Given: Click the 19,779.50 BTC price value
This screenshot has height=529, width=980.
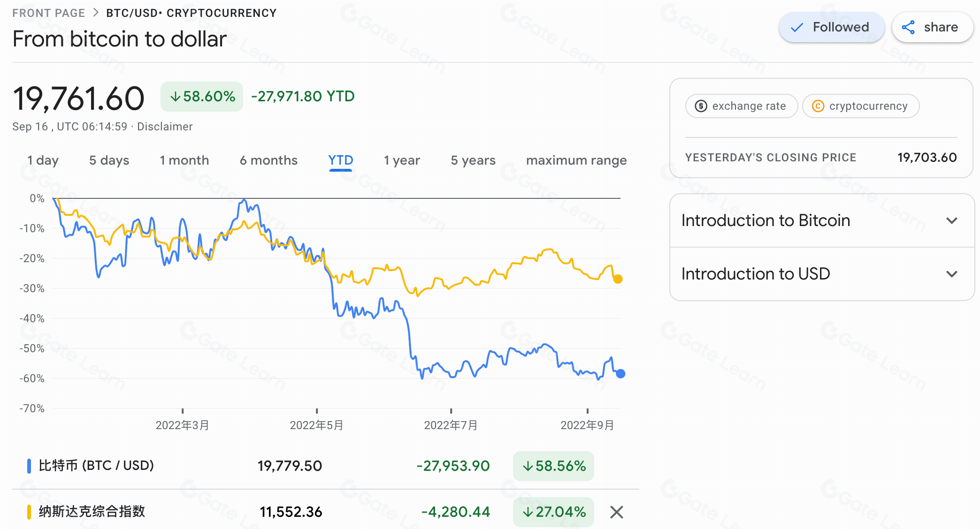Looking at the screenshot, I should point(290,466).
